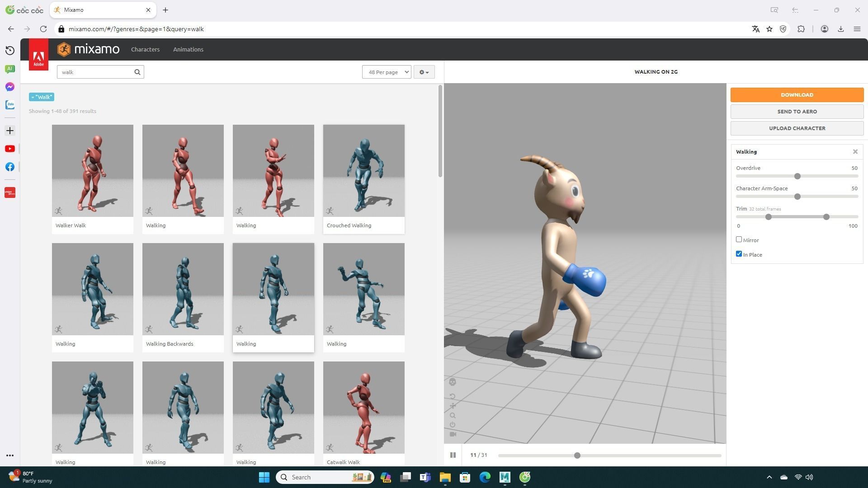The height and width of the screenshot is (488, 868).
Task: Toggle the Mirror checkbox
Action: (739, 239)
